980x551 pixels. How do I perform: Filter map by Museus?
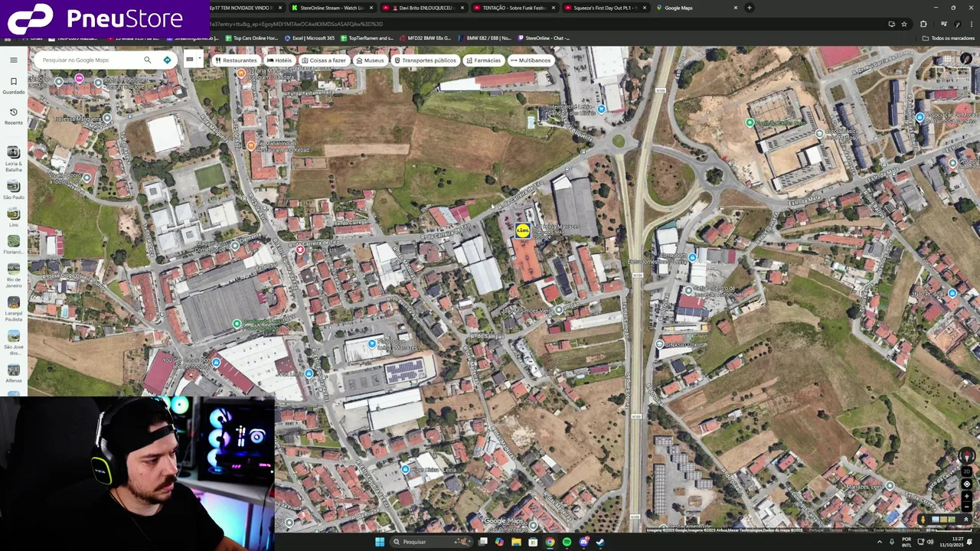[x=369, y=60]
